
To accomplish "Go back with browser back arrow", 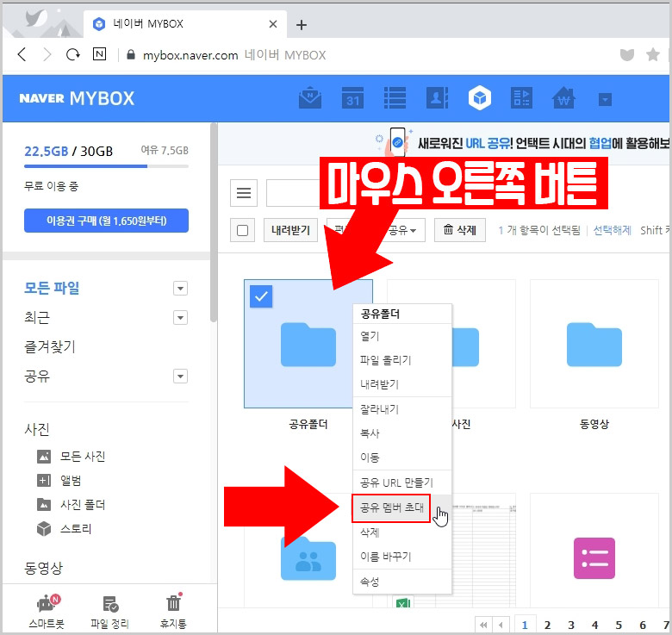I will 22,55.
